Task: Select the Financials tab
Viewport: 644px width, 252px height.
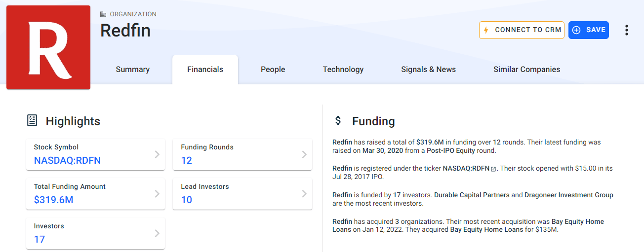Action: tap(205, 70)
